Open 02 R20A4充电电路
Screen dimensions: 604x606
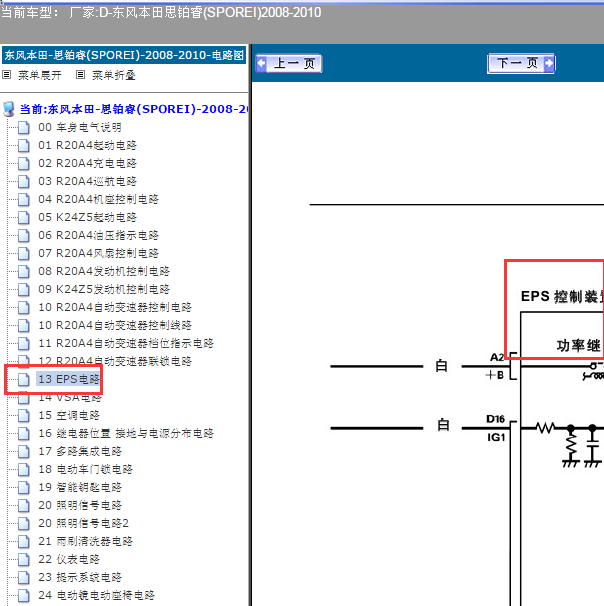pyautogui.click(x=87, y=163)
